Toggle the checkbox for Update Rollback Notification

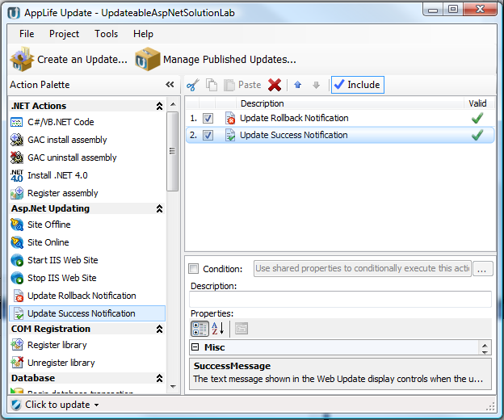pyautogui.click(x=208, y=118)
